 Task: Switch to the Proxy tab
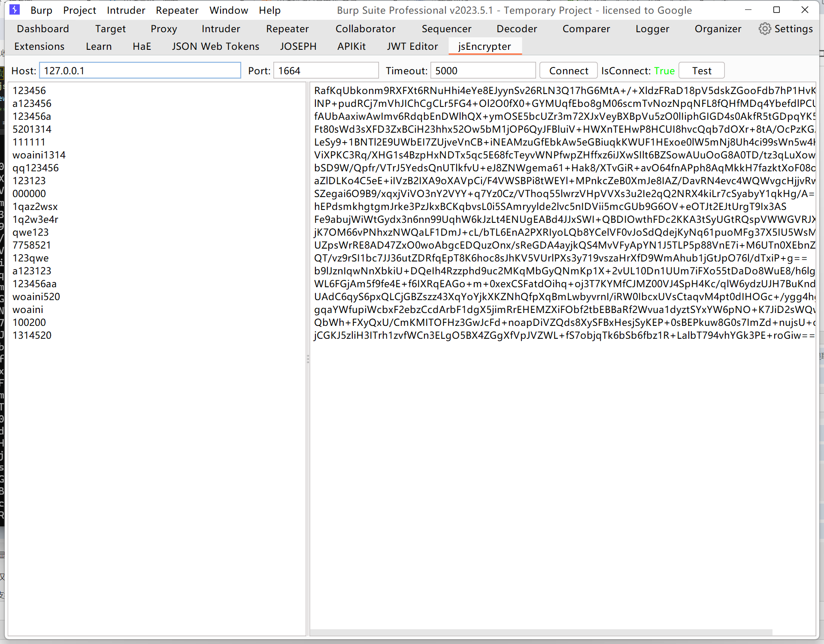[x=164, y=29]
